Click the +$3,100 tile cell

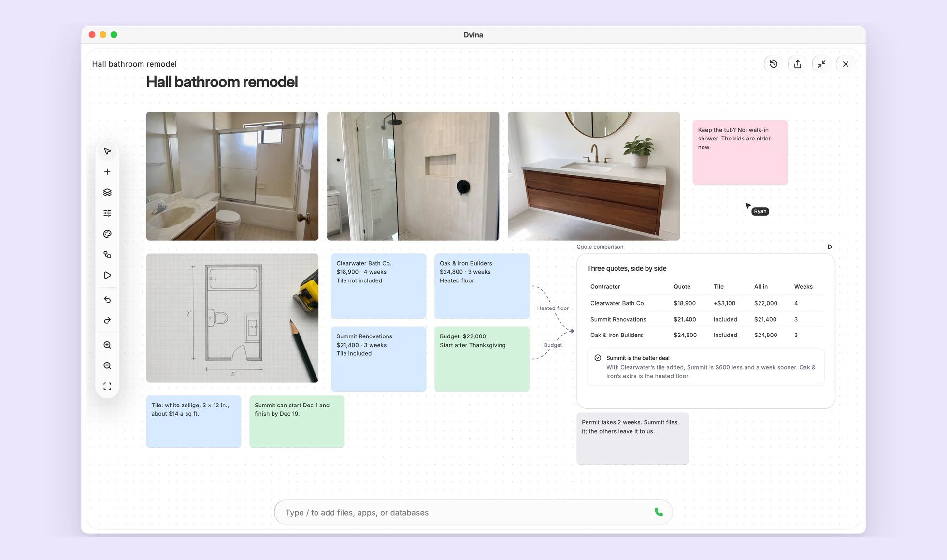pos(724,303)
